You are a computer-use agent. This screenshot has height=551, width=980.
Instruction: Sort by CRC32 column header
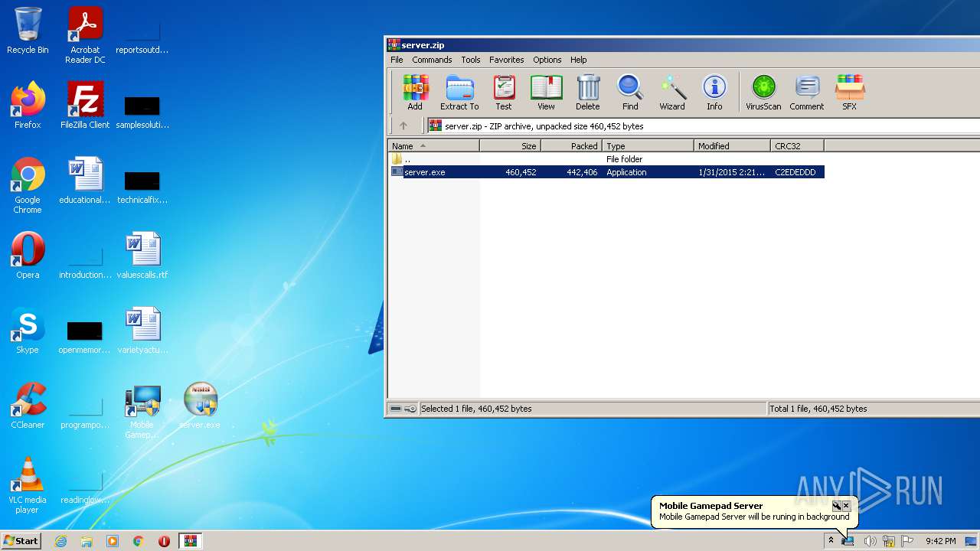tap(798, 145)
